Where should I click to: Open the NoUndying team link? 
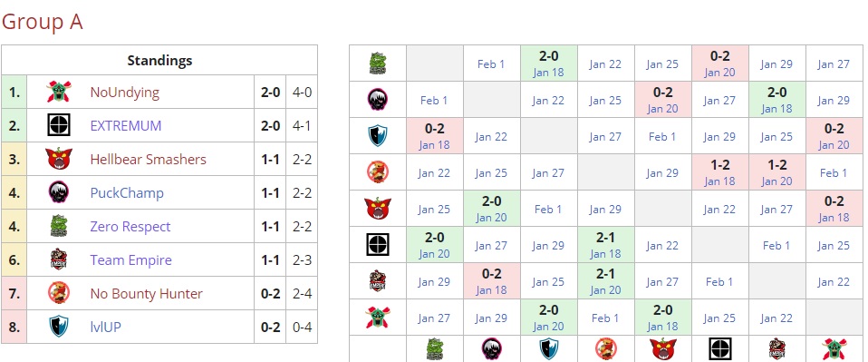(124, 93)
